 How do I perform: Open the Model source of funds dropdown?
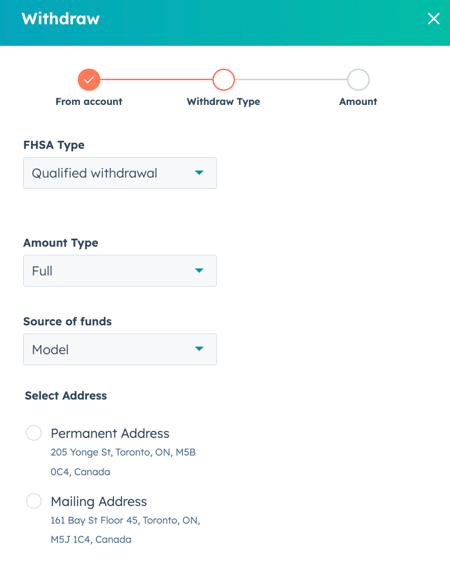120,349
